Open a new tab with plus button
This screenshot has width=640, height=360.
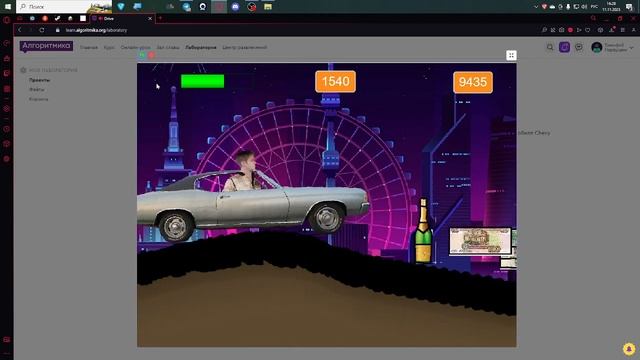160,18
